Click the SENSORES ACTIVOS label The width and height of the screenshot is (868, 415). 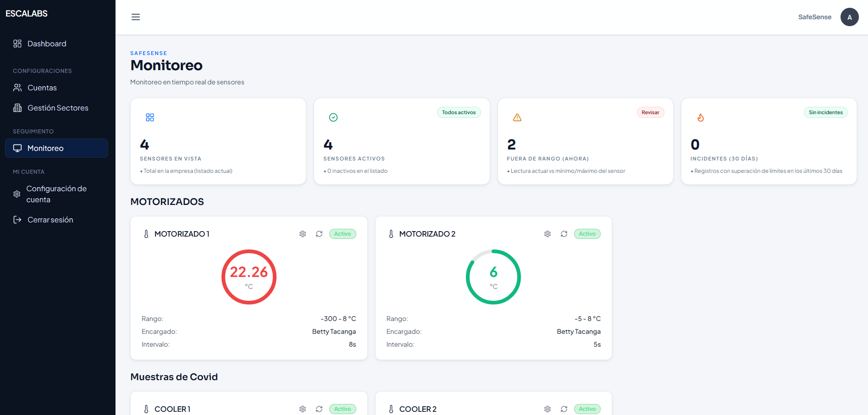(354, 159)
